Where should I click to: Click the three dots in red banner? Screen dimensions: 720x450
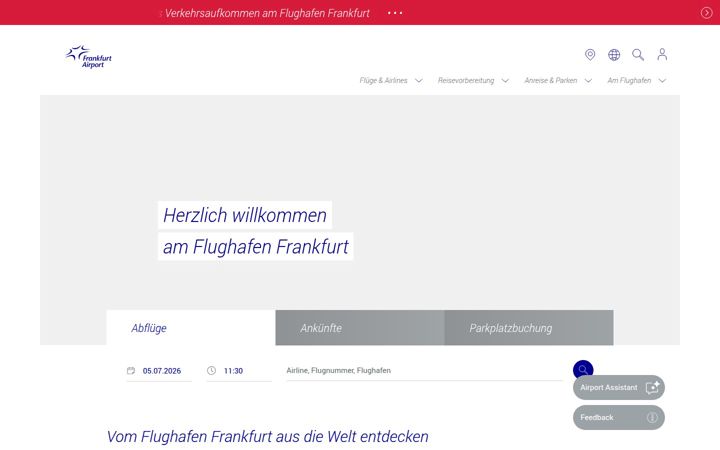(x=395, y=13)
